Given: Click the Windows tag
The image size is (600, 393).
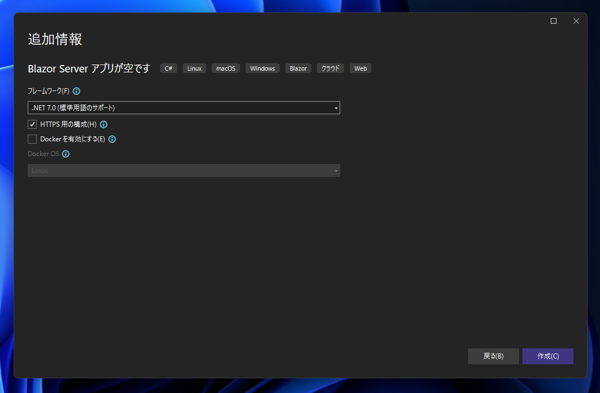Looking at the screenshot, I should coord(262,68).
